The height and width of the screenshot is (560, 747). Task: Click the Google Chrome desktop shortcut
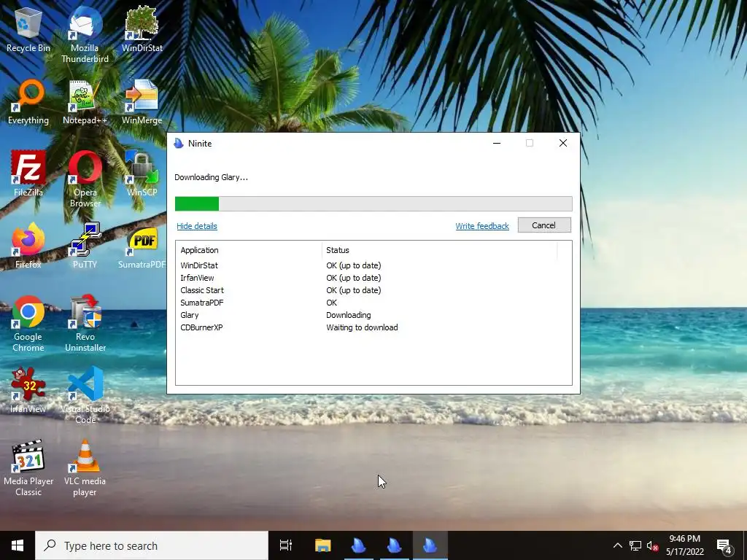click(28, 324)
